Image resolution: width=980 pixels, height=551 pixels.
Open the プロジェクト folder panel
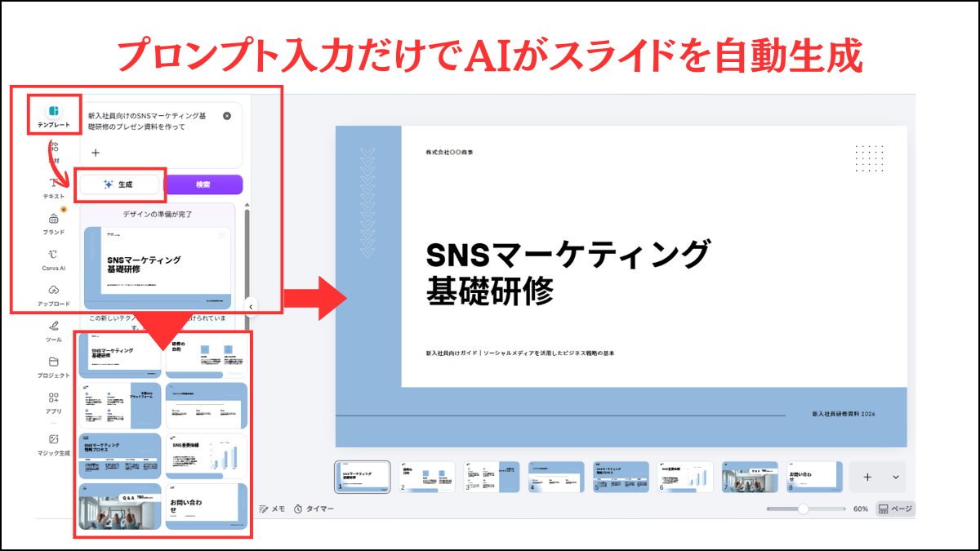click(54, 367)
